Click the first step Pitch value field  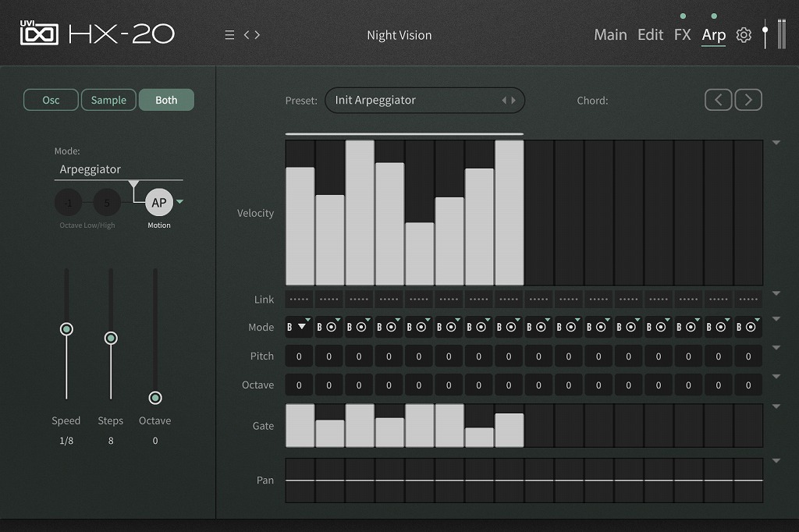click(x=300, y=356)
